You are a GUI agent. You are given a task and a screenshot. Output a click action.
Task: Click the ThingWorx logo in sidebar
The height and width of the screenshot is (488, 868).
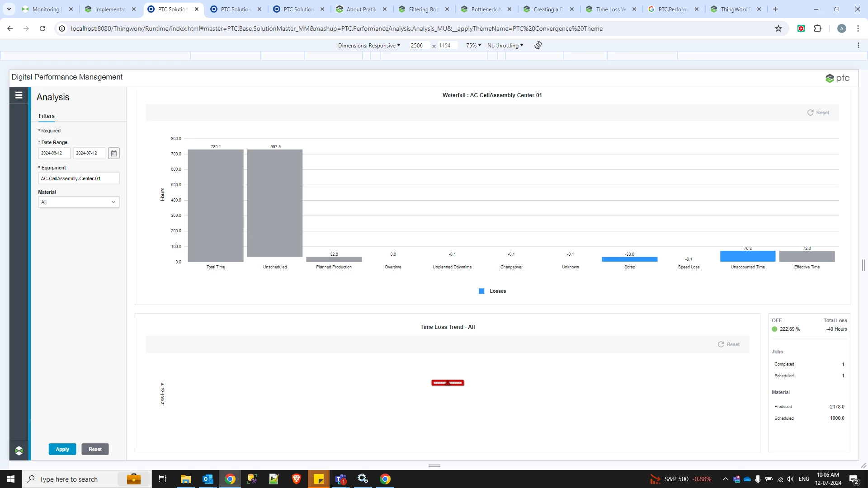[x=19, y=450]
